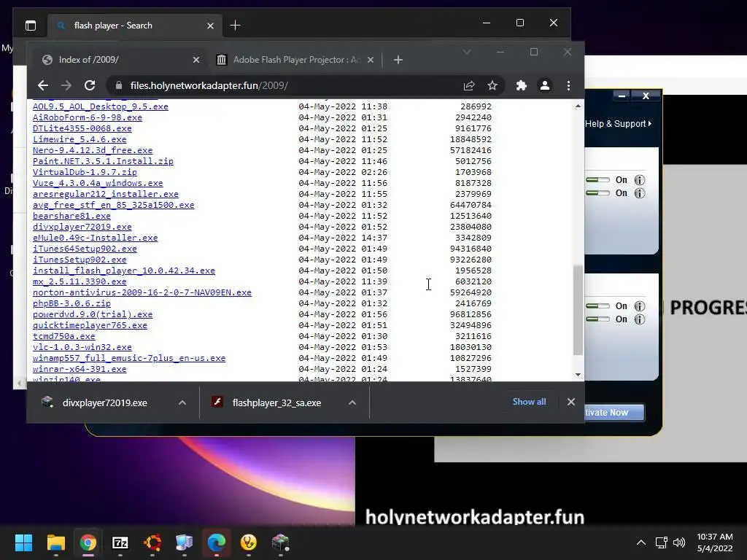Open the computer monitor taskbar app
The image size is (747, 560).
(x=185, y=542)
